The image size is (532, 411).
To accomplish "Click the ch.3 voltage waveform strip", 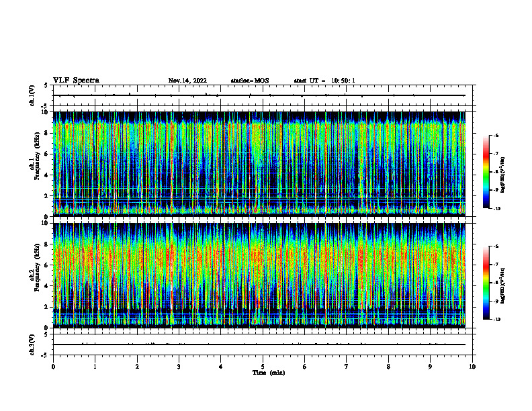I will click(263, 345).
